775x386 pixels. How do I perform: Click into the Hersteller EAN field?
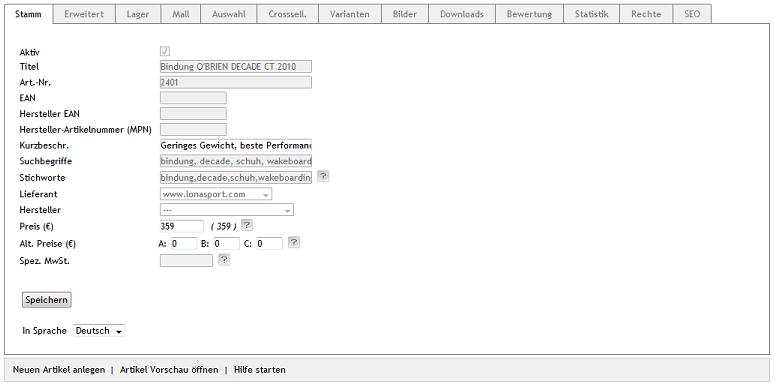click(x=193, y=114)
